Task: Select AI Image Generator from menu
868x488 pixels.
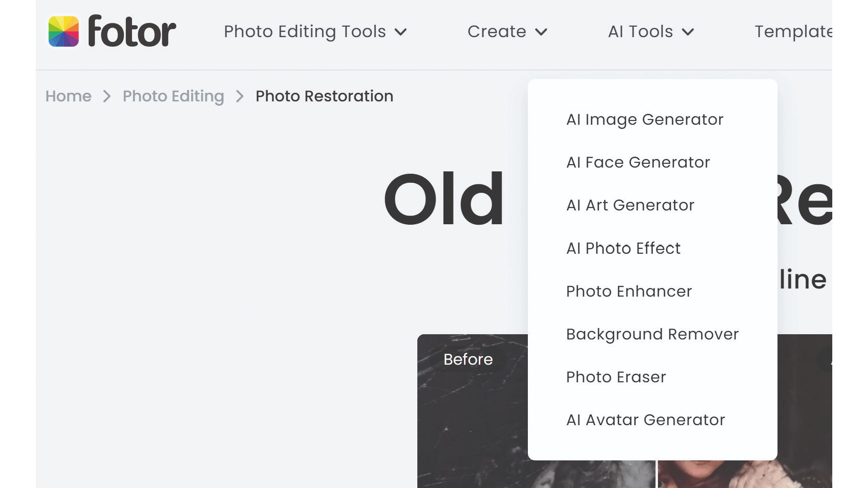Action: 645,120
